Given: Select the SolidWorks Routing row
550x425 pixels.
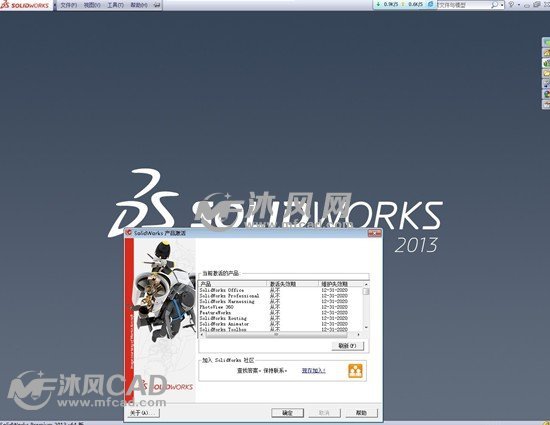Looking at the screenshot, I should (x=281, y=318).
